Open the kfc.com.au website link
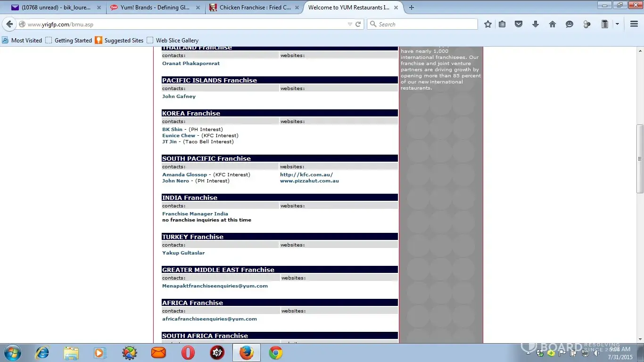The height and width of the screenshot is (362, 644). point(306,175)
